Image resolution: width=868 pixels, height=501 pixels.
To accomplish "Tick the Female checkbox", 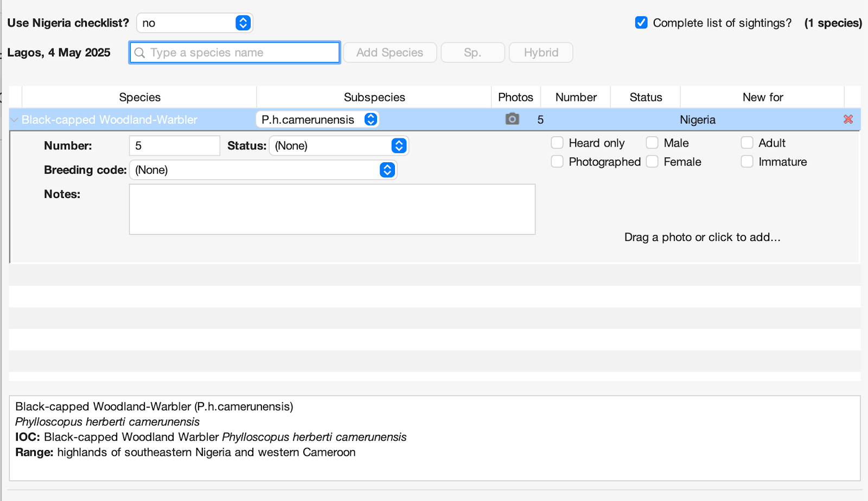I will pos(652,162).
